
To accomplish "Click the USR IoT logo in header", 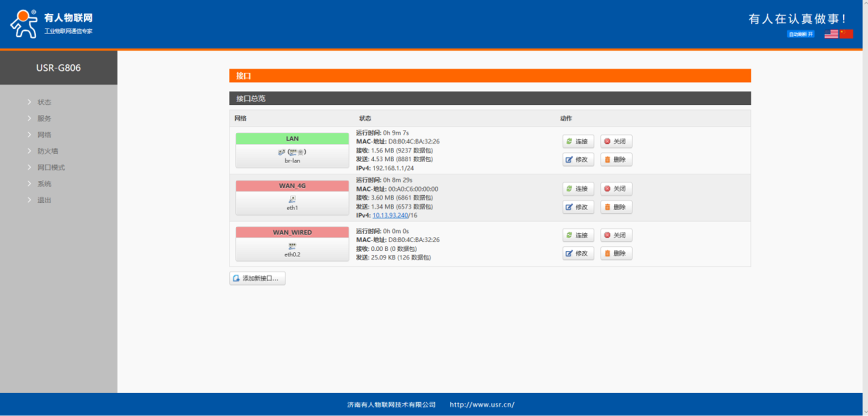I will coord(51,24).
